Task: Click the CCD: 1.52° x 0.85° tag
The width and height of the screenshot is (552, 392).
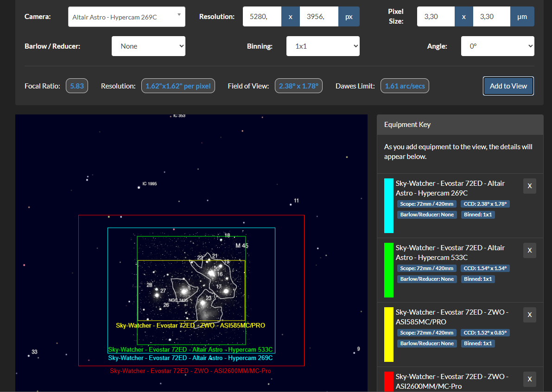Action: tap(485, 333)
